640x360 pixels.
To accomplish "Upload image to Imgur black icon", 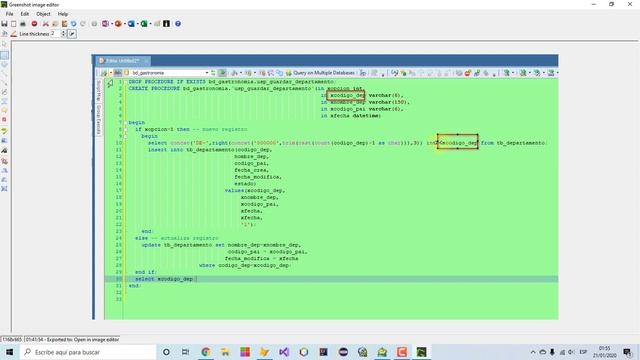I will coord(167,24).
